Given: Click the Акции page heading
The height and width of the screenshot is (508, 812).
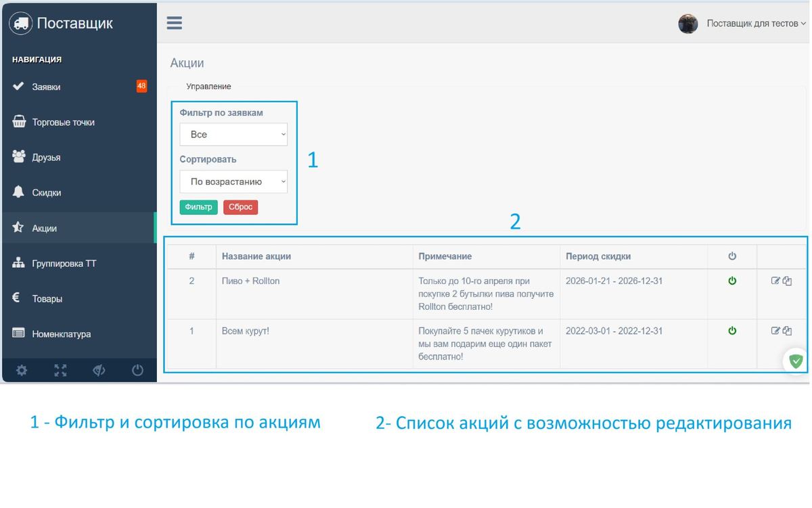Looking at the screenshot, I should 187,63.
